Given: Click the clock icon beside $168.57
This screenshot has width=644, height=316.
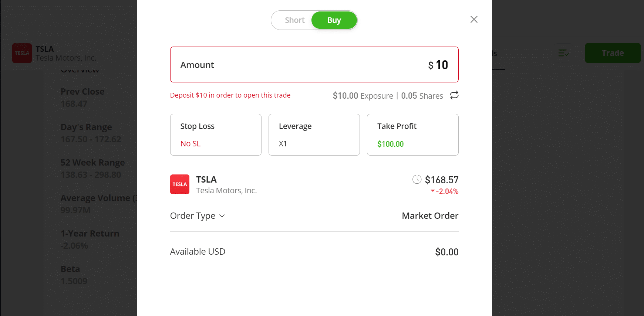Looking at the screenshot, I should (x=417, y=179).
